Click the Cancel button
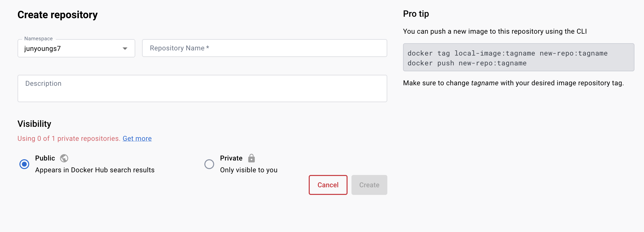644x232 pixels. click(x=328, y=185)
